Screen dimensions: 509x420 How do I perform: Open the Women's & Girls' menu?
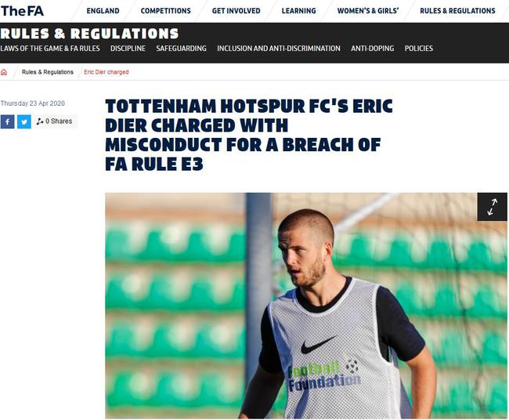pyautogui.click(x=368, y=11)
